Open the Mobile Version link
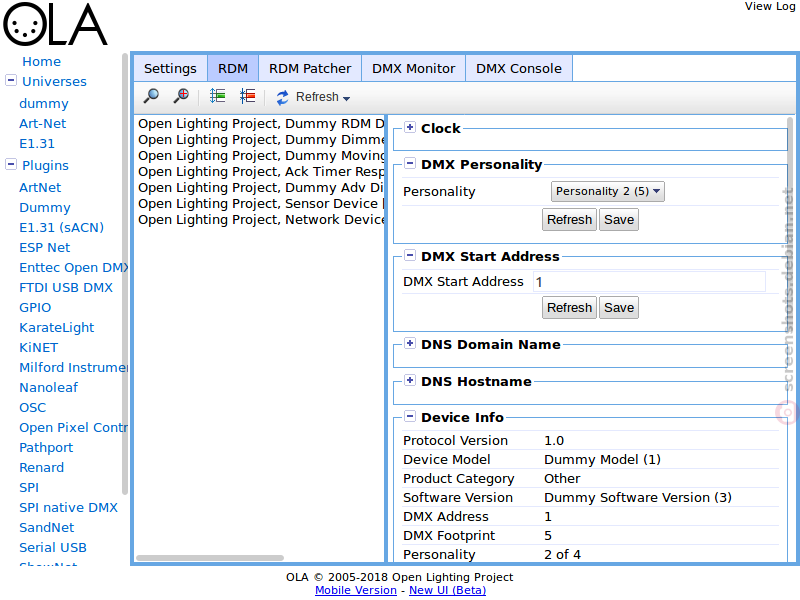Image resolution: width=800 pixels, height=600 pixels. (356, 590)
